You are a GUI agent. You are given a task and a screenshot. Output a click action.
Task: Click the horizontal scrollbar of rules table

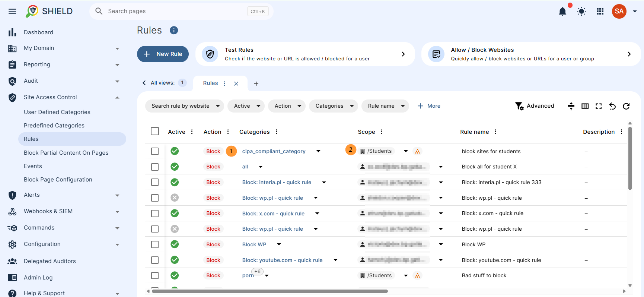coord(270,291)
